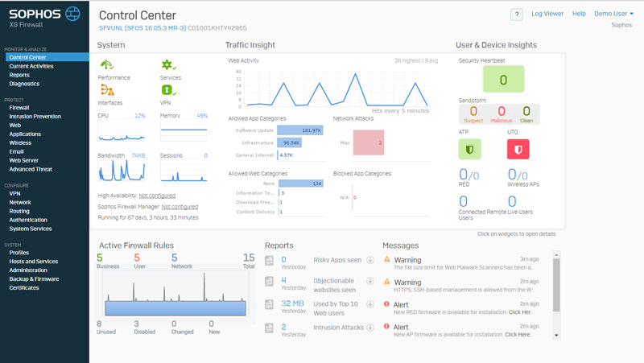Click the Messages panel scrollbar down arrow
This screenshot has height=363, width=644.
pyautogui.click(x=556, y=334)
